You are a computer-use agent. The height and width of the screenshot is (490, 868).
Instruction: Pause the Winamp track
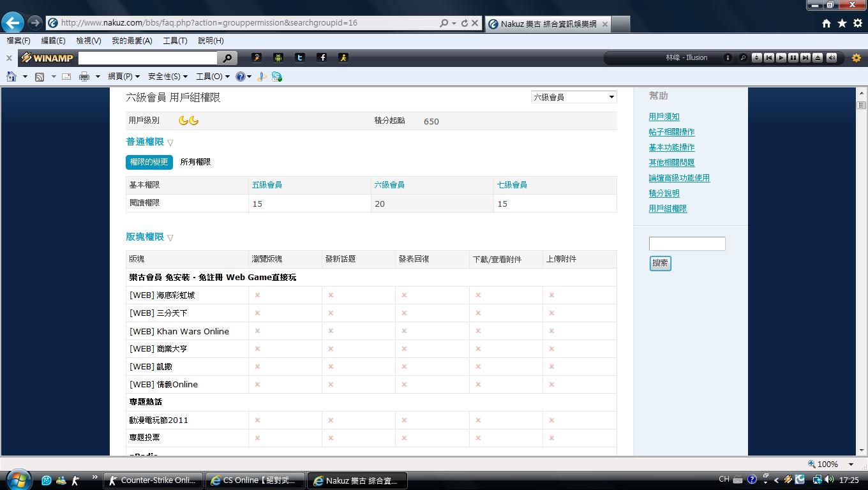(x=793, y=57)
